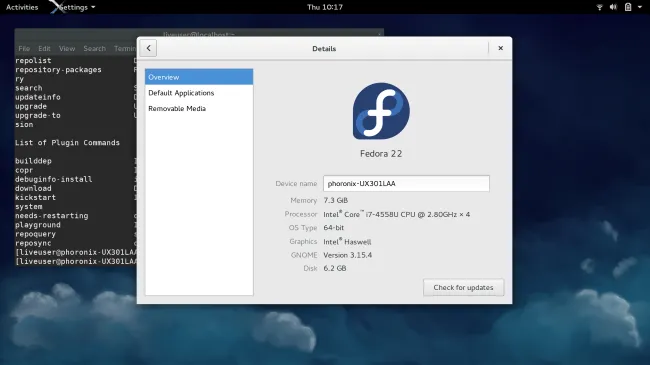Click the Details window title
The height and width of the screenshot is (365, 650).
(x=324, y=49)
